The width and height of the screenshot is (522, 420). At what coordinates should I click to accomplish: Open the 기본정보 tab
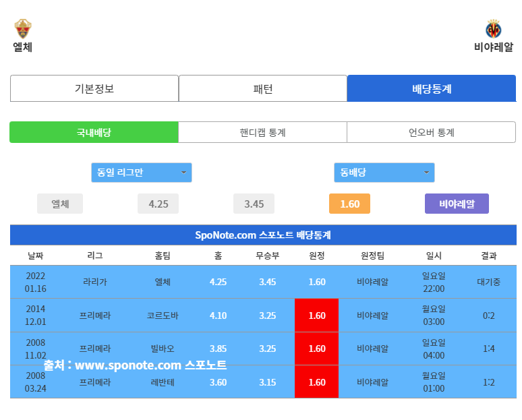(x=94, y=88)
